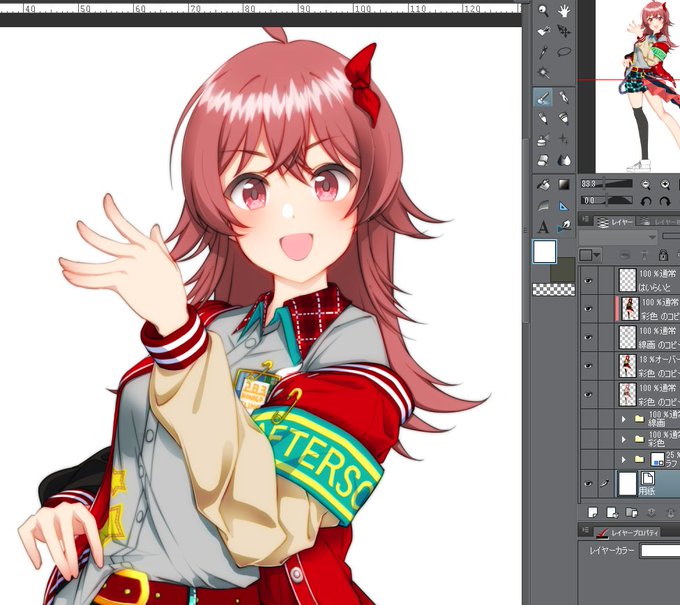Select the white main drawing color
Screen dimensions: 680x605
[x=544, y=252]
